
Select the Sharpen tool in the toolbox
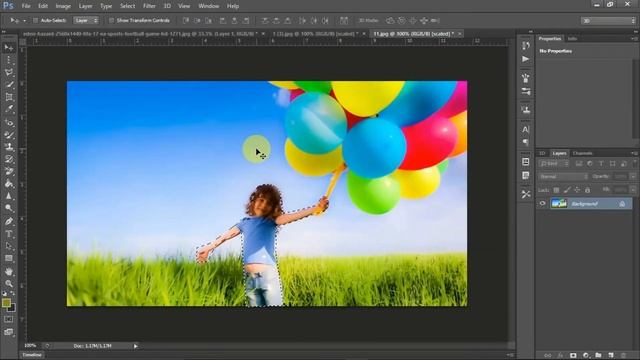click(9, 196)
